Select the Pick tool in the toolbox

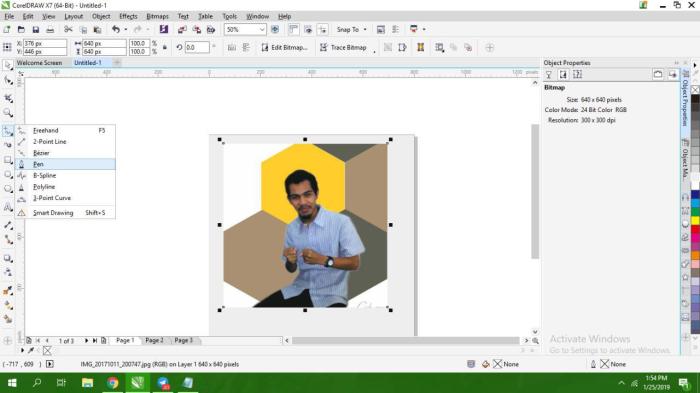click(x=8, y=66)
